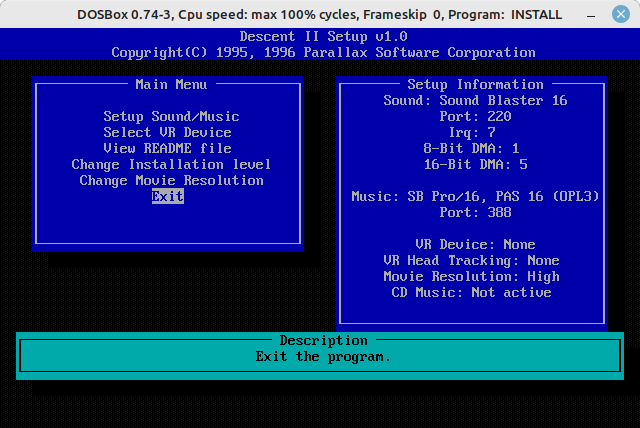Click the 16-Bit DMA: 5 line
640x428 pixels.
click(476, 164)
